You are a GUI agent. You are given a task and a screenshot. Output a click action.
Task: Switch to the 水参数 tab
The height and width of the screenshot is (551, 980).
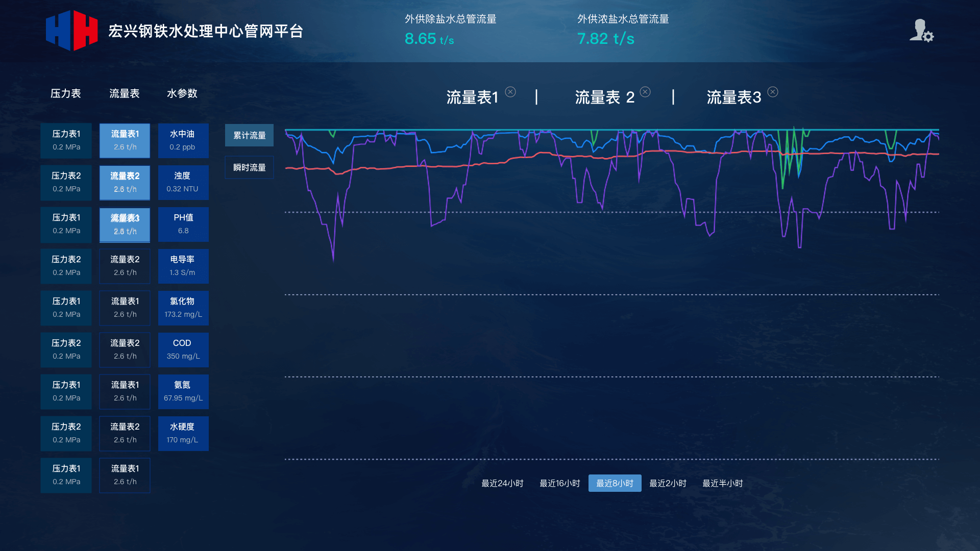coord(182,93)
